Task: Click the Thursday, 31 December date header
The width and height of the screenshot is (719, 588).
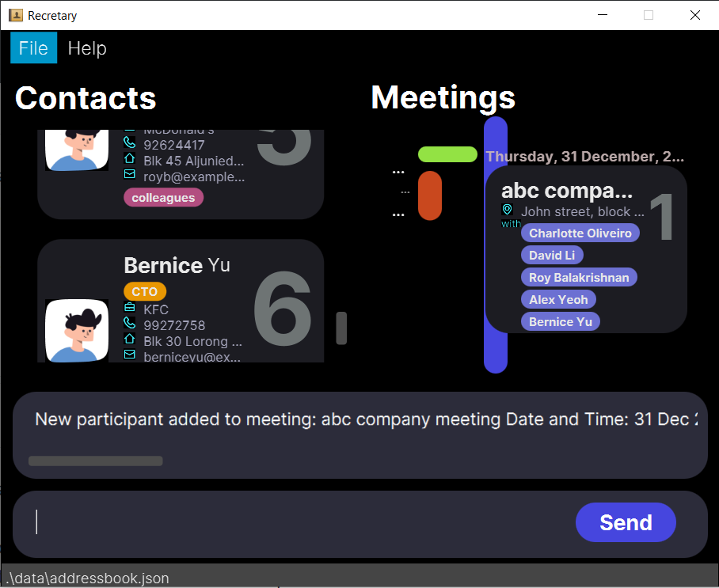Action: (x=584, y=157)
